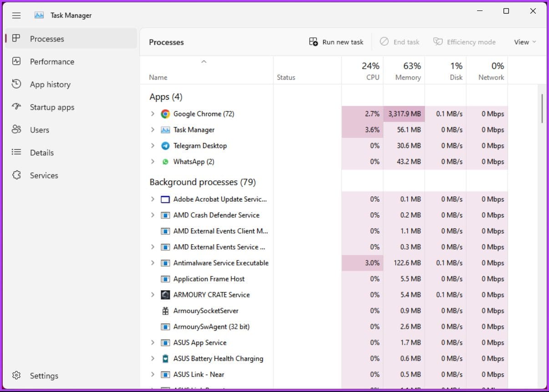
Task: Click the Performance sidebar icon
Action: [16, 61]
